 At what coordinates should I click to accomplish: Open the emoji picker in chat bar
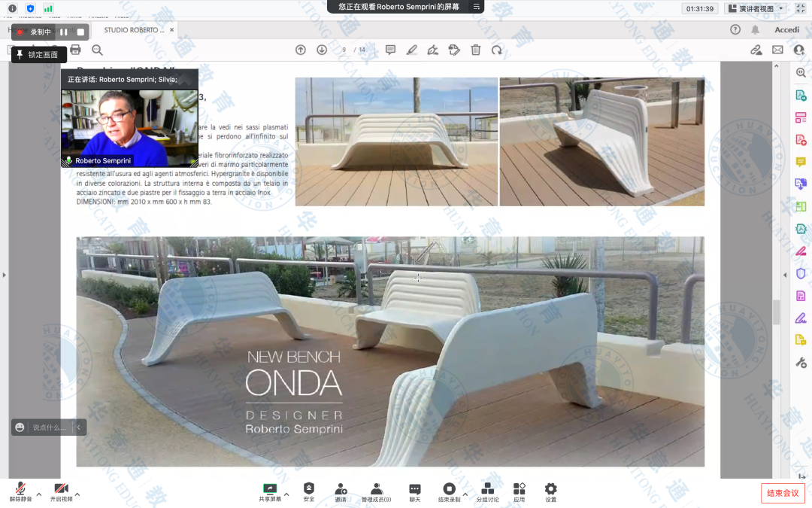pyautogui.click(x=20, y=427)
